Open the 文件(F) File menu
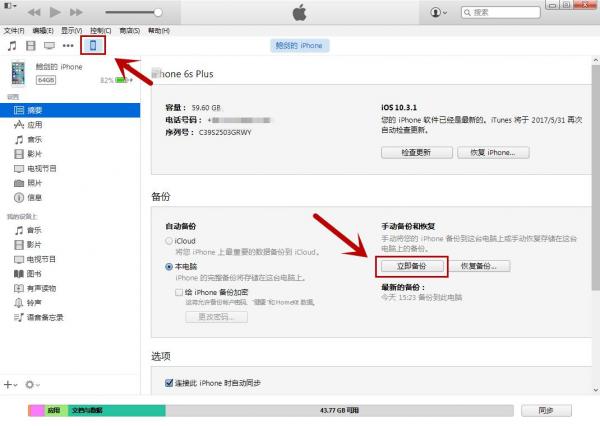Viewport: 600px width, 426px height. click(x=13, y=30)
